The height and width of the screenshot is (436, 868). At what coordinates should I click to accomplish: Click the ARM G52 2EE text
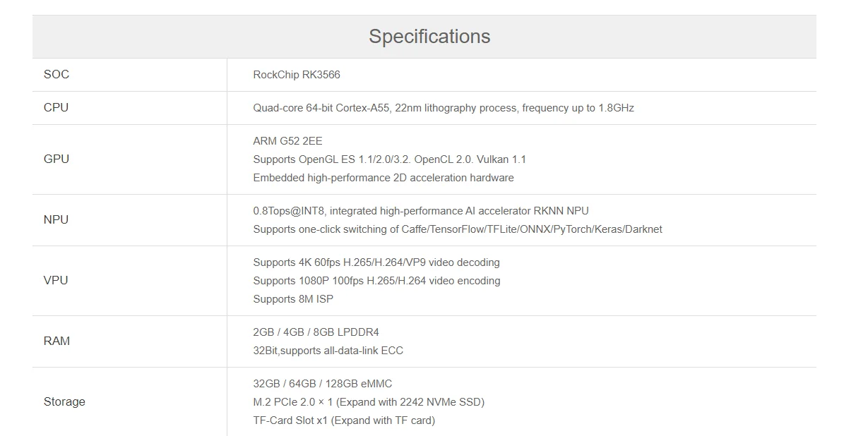pyautogui.click(x=287, y=141)
